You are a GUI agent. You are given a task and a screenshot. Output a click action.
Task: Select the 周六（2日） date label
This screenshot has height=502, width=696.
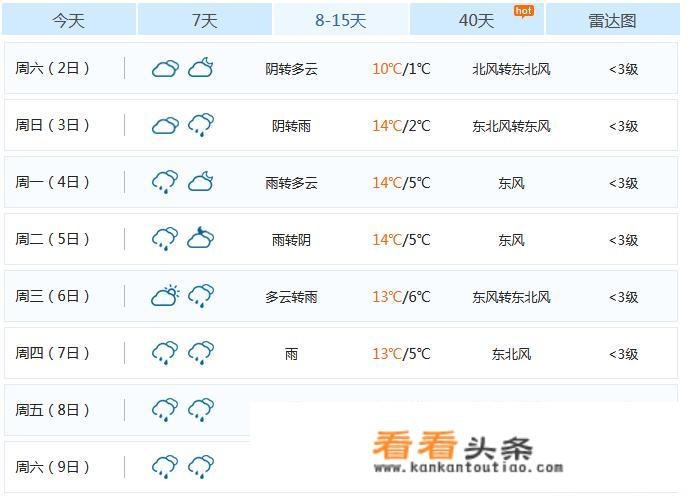(52, 68)
